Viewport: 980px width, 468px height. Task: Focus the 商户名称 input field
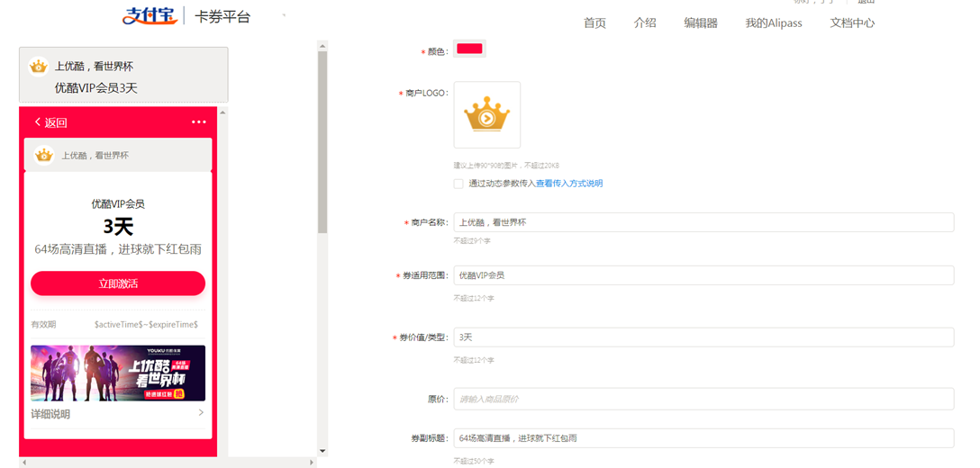703,222
